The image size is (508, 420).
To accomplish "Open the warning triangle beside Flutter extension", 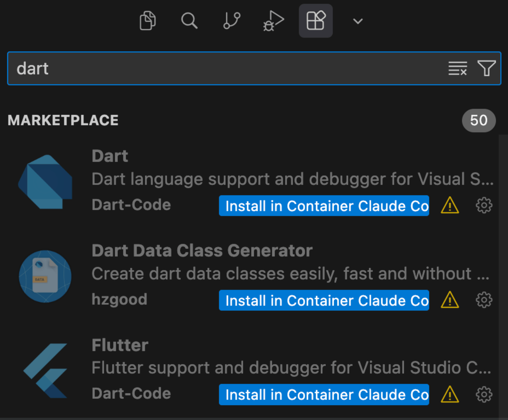I will [450, 395].
